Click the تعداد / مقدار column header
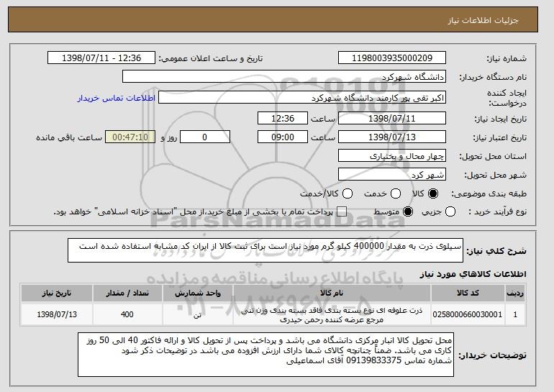Image resolution: width=554 pixels, height=392 pixels. tap(127, 293)
